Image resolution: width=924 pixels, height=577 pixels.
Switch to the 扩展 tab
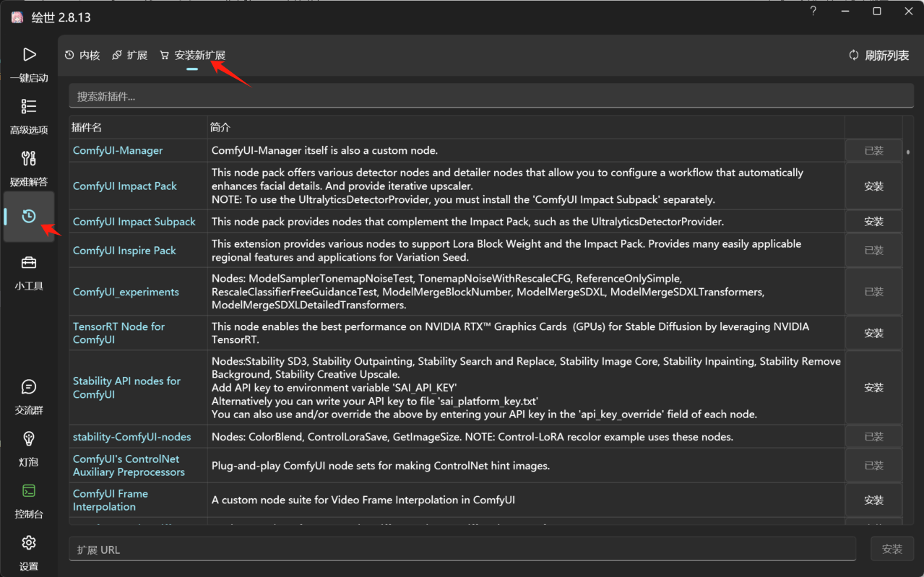pos(129,55)
